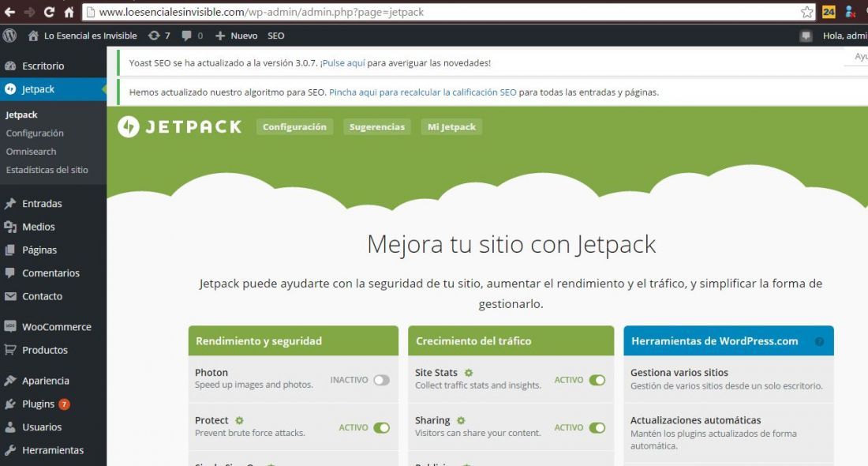Viewport: 868px width, 466px height.
Task: Disable the Protect toggle
Action: click(x=381, y=428)
